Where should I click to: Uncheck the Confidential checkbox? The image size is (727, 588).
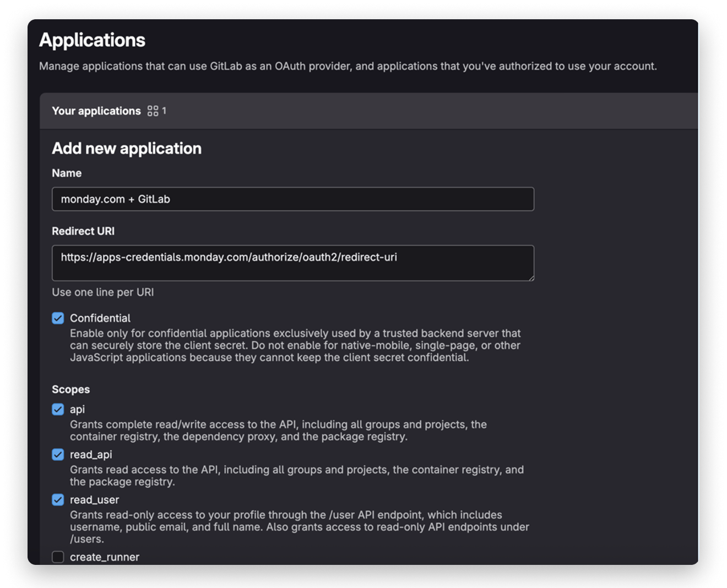tap(58, 318)
